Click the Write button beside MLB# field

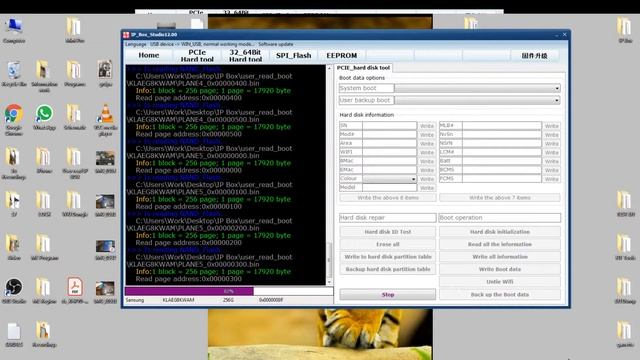pyautogui.click(x=551, y=126)
